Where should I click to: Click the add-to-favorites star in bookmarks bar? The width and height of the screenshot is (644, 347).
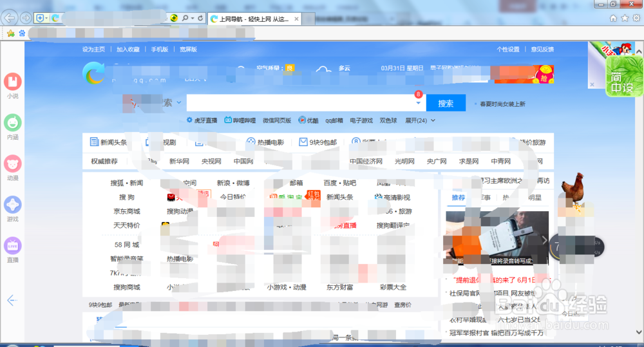tap(11, 33)
